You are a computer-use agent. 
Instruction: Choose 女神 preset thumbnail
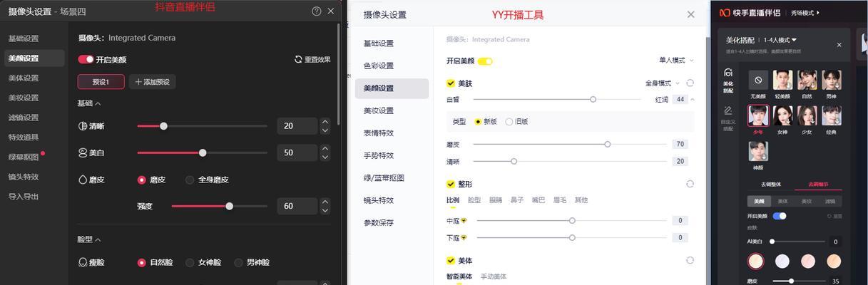[x=782, y=115]
